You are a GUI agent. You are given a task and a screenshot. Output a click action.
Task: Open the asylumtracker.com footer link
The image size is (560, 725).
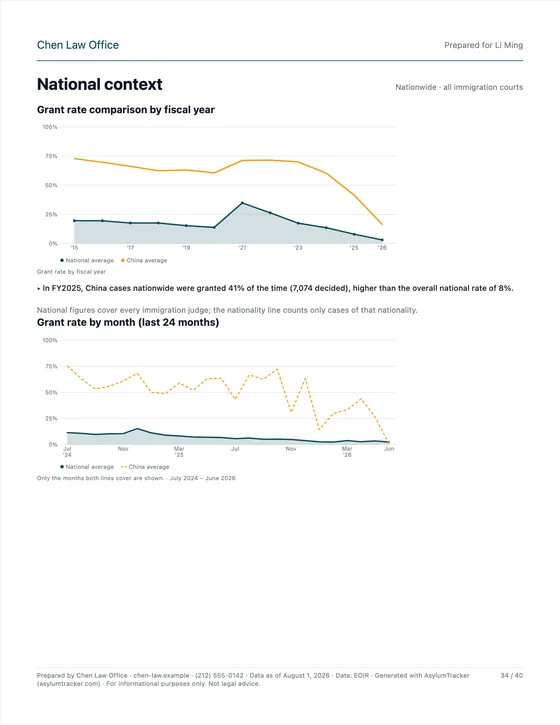[x=68, y=684]
